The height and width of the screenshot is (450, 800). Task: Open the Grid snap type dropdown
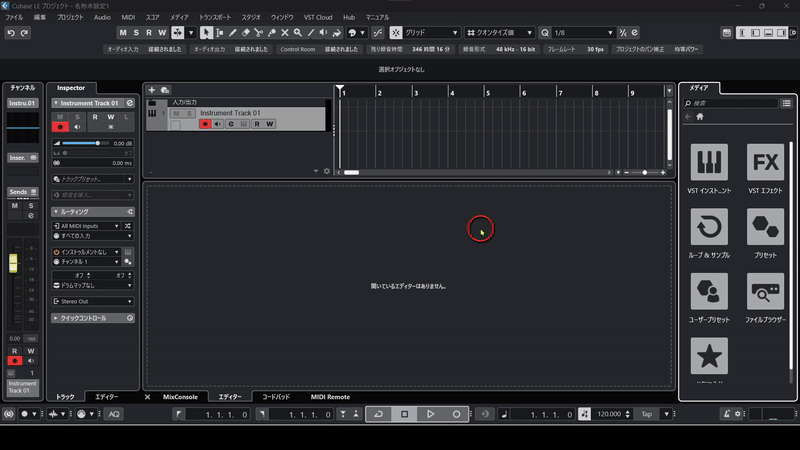pyautogui.click(x=432, y=33)
